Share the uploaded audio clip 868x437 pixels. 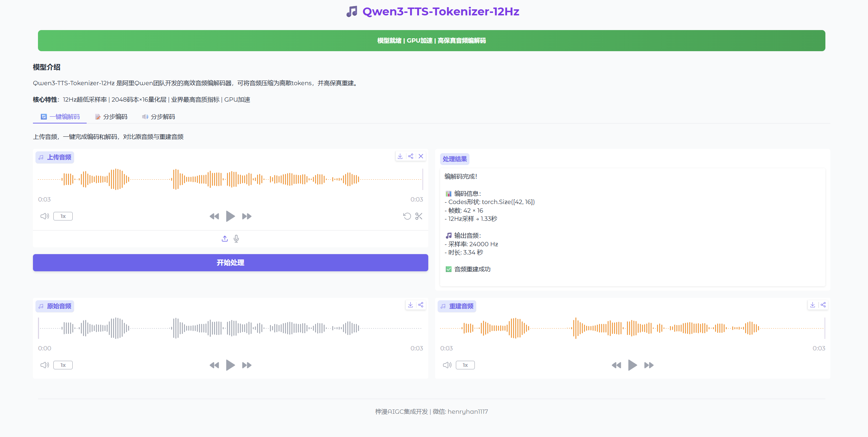(x=411, y=156)
